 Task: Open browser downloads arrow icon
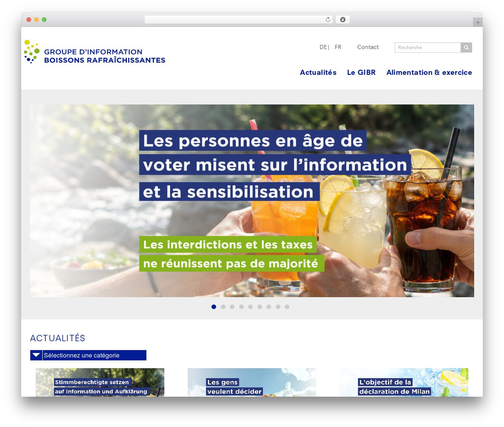(343, 20)
